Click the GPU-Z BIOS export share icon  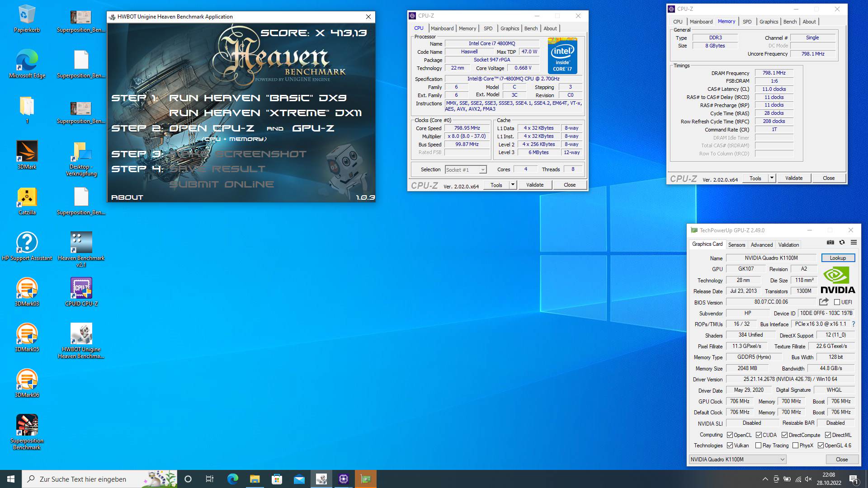(x=824, y=302)
